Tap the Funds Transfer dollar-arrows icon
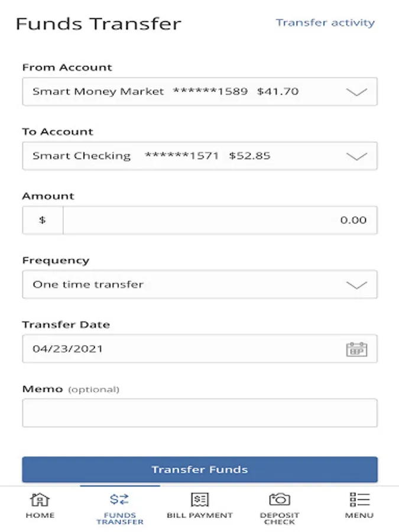Viewport: 399px width, 532px height. click(x=119, y=499)
